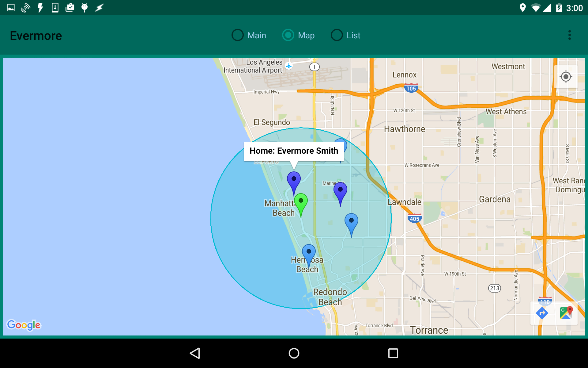588x368 pixels.
Task: Open recent apps square button
Action: pyautogui.click(x=393, y=353)
